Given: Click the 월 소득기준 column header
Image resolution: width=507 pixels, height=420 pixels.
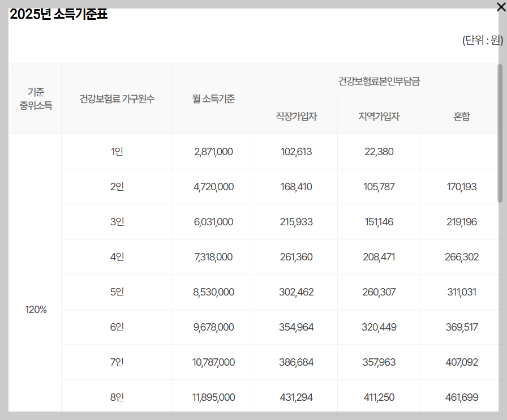Looking at the screenshot, I should coord(213,98).
